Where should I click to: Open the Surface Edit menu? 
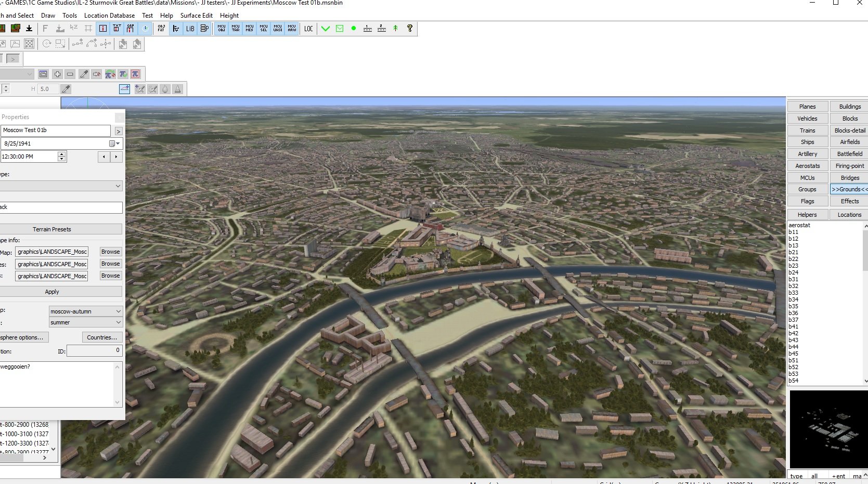click(x=196, y=16)
